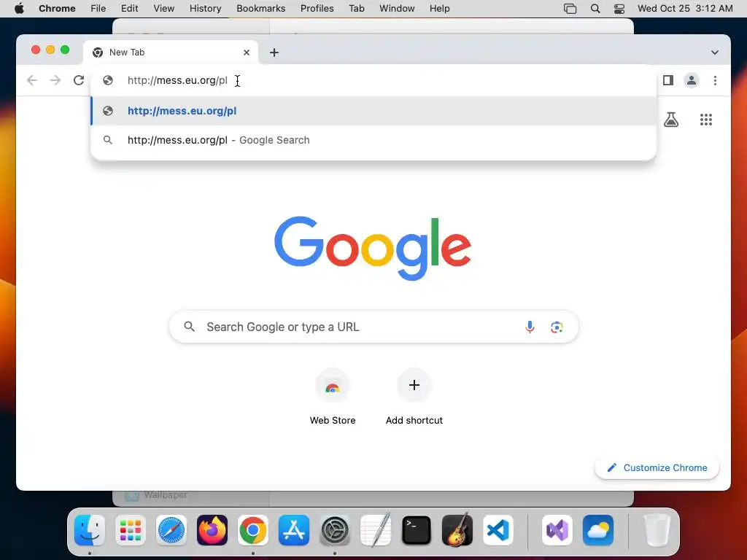Click the globe icon in address bar
The width and height of the screenshot is (747, 560).
tap(108, 80)
